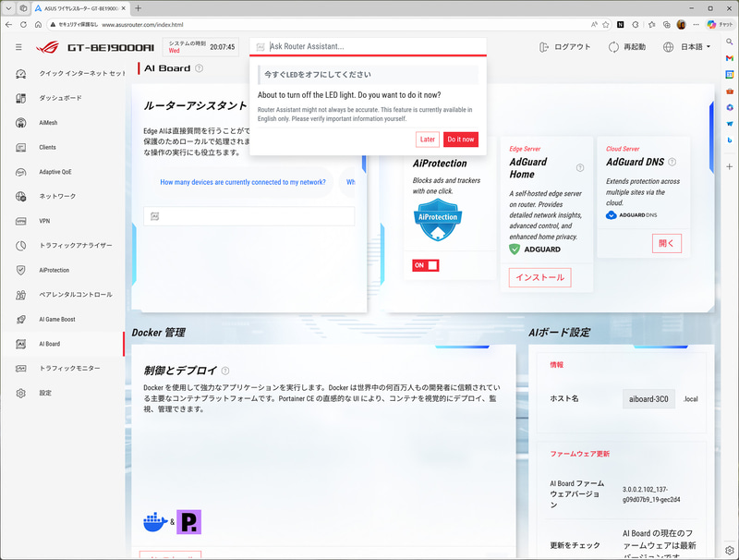Screen dimensions: 739x560
Task: Click the AI Board help question icon
Action: click(199, 68)
